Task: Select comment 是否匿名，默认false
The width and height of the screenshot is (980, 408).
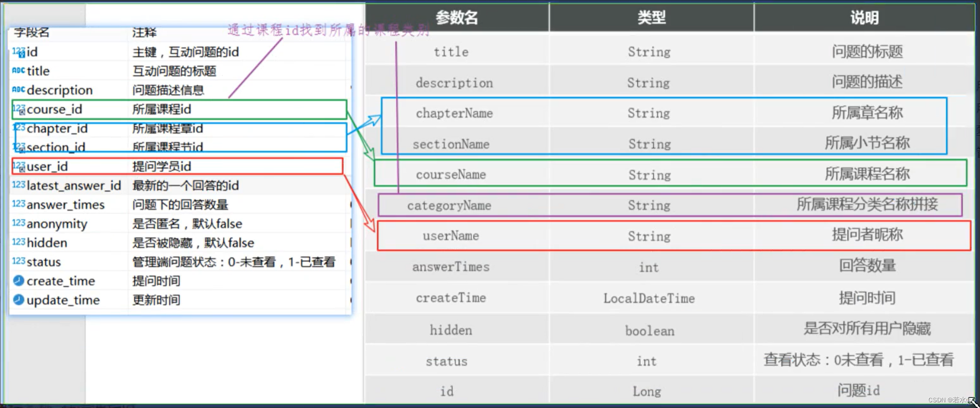Action: point(187,224)
